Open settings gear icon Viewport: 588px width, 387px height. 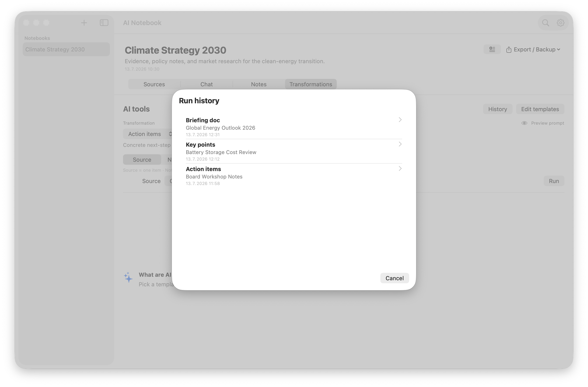560,23
